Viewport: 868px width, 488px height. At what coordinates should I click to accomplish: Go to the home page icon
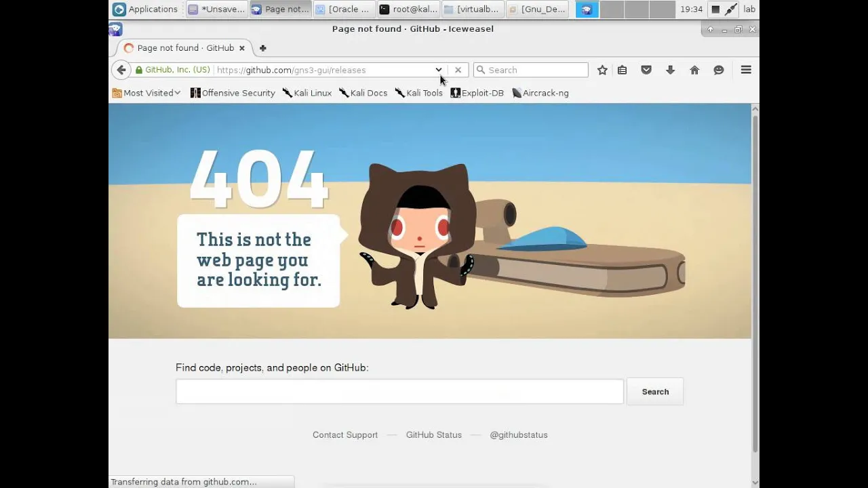(694, 70)
